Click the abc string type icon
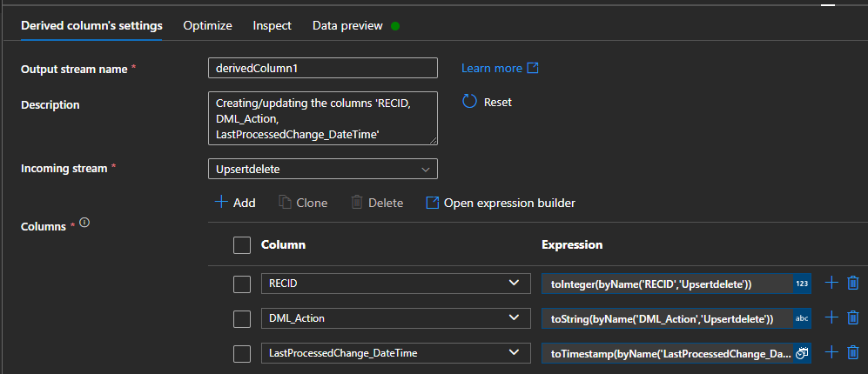 802,318
